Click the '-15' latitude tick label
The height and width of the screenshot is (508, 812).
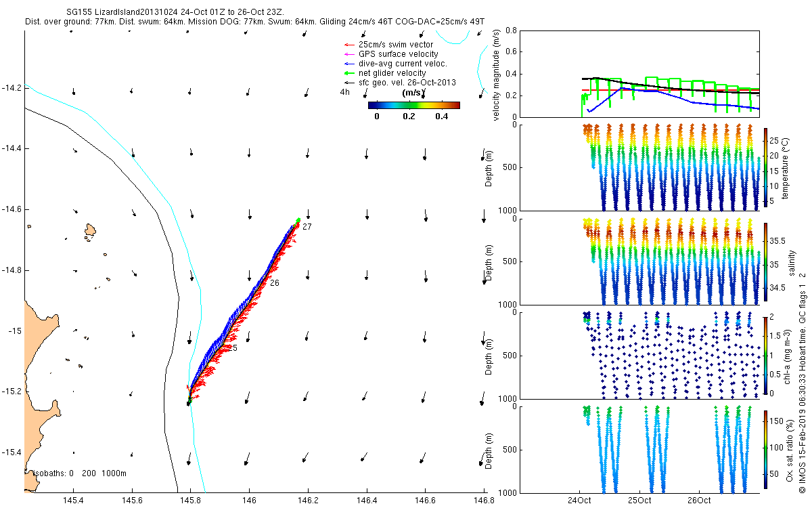coord(15,331)
